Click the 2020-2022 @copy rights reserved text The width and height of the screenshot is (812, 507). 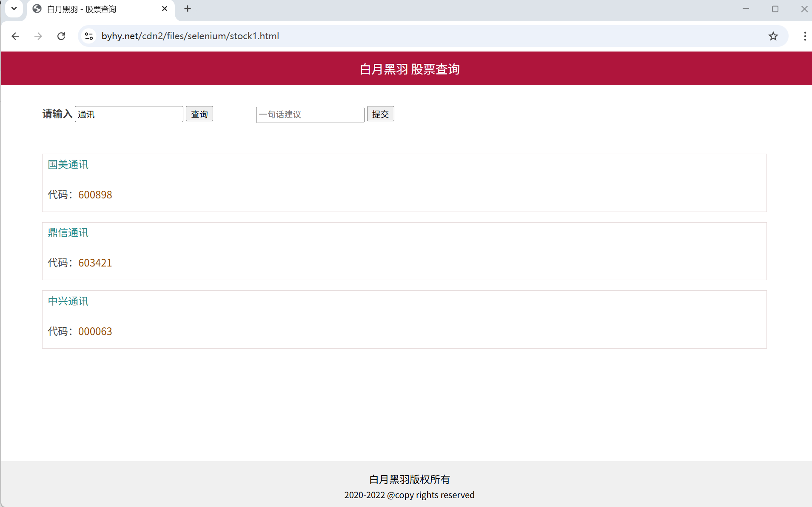point(409,495)
